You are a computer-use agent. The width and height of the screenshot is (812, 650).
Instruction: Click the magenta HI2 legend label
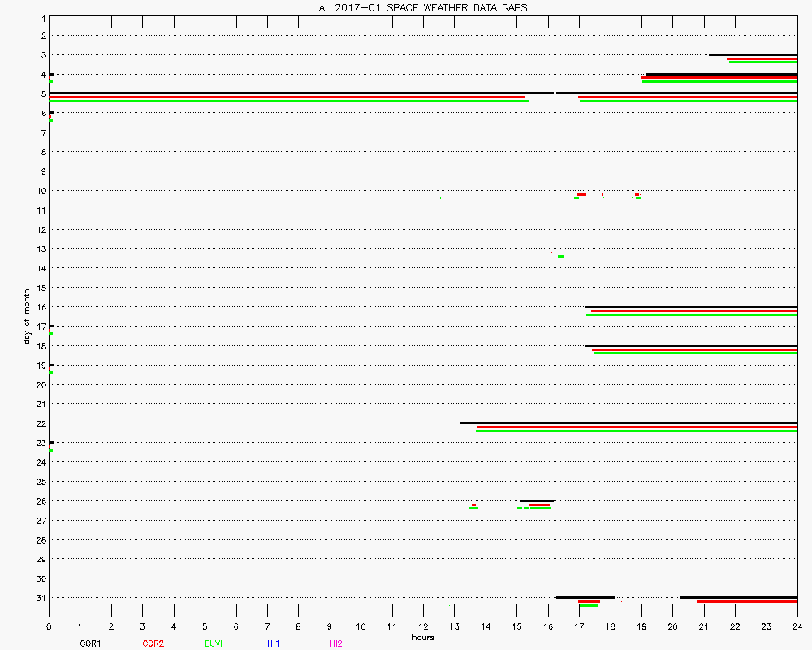(336, 643)
